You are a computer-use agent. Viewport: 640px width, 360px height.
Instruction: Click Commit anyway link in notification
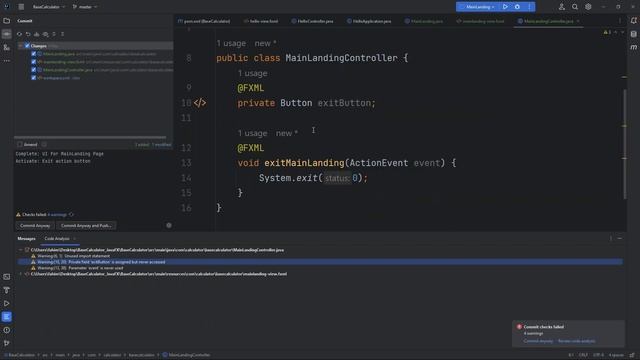click(x=538, y=341)
